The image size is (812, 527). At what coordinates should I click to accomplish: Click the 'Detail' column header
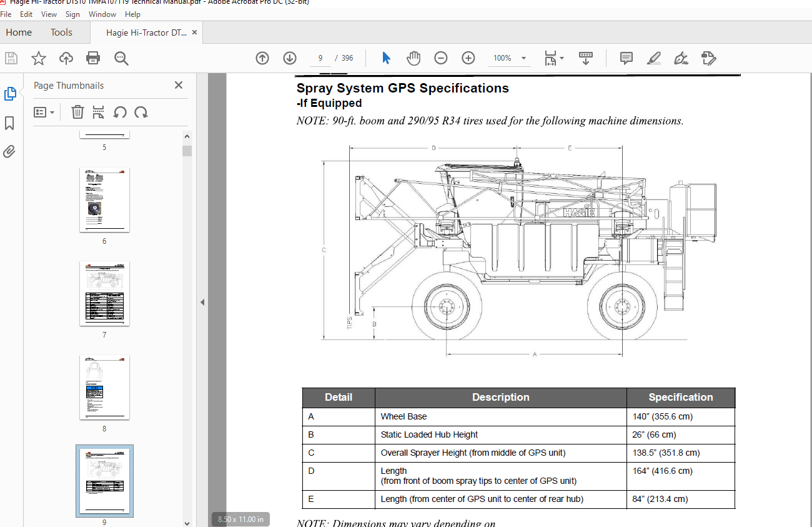click(x=339, y=398)
